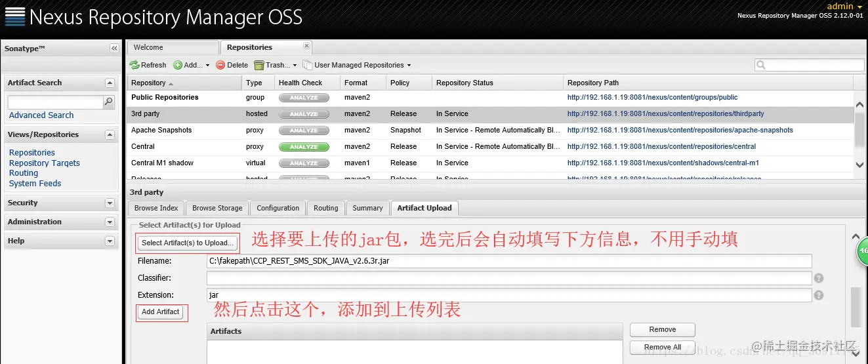Open the apache-snapshots repository path link

(680, 131)
